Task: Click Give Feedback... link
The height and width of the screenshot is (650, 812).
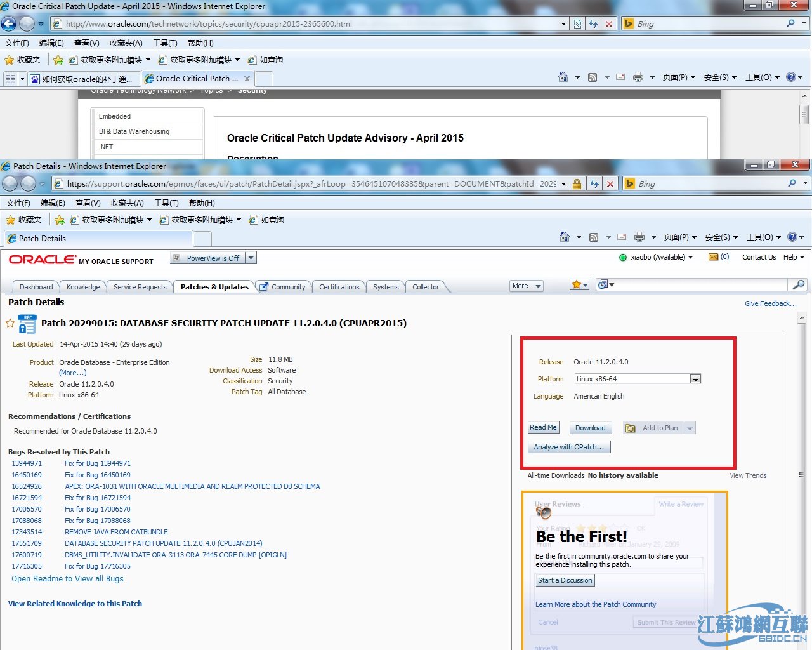Action: click(x=770, y=303)
